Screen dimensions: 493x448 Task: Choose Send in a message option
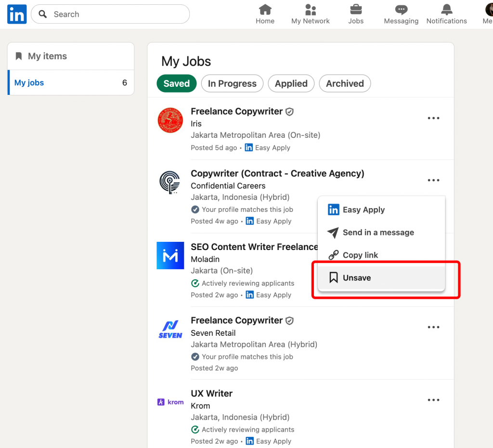pyautogui.click(x=378, y=233)
